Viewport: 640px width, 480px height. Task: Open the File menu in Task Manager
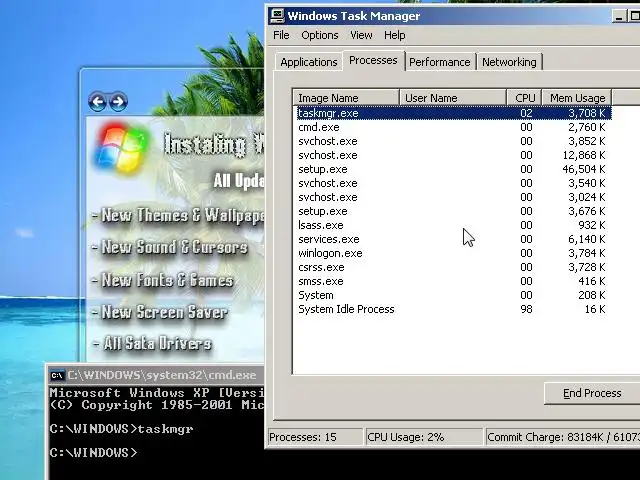tap(281, 35)
